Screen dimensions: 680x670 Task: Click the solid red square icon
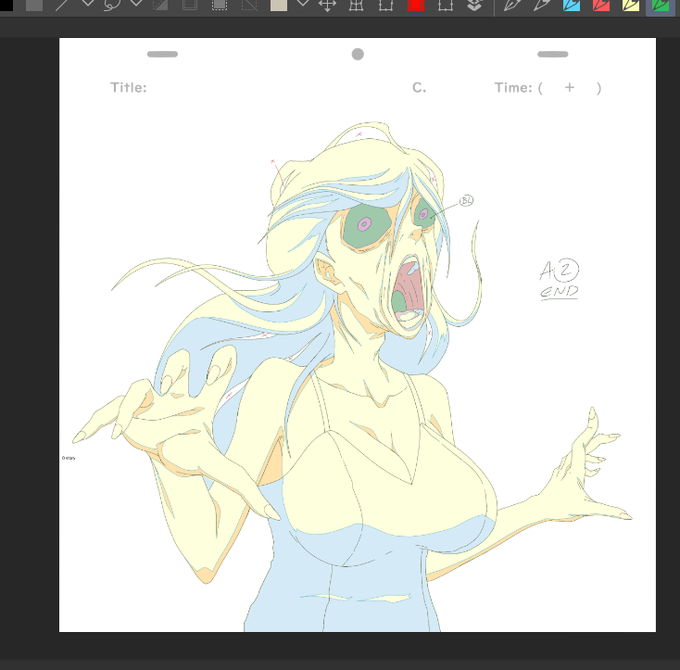[415, 5]
